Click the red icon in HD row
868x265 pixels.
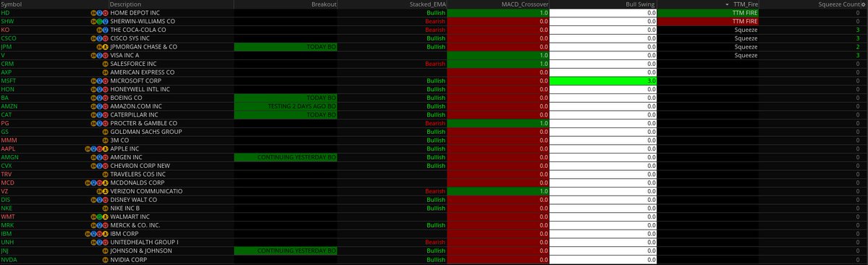pyautogui.click(x=105, y=12)
